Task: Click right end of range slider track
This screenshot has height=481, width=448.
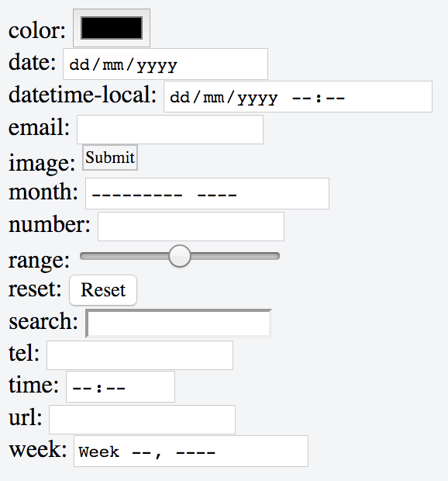Action: pyautogui.click(x=276, y=256)
